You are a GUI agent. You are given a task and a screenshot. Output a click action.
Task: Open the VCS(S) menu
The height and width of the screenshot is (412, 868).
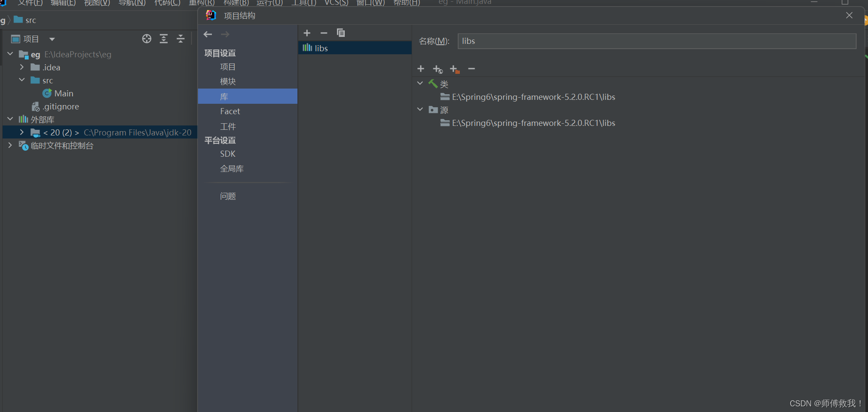[337, 3]
